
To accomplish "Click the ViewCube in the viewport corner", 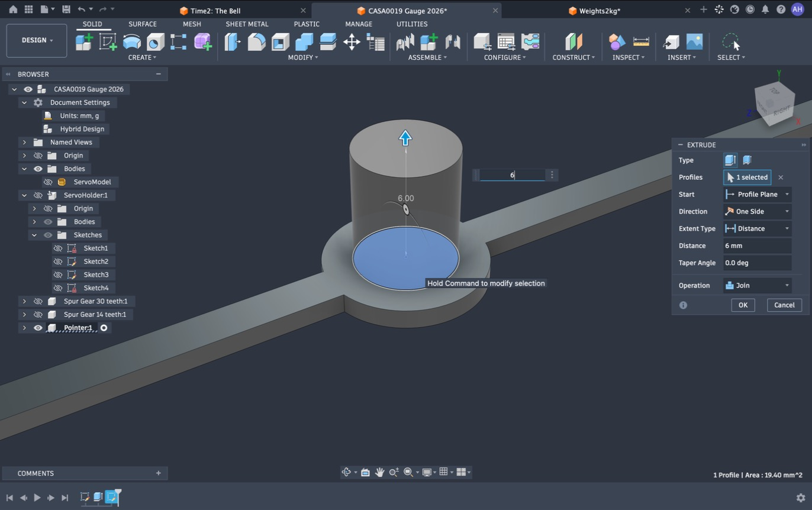I will pyautogui.click(x=774, y=104).
